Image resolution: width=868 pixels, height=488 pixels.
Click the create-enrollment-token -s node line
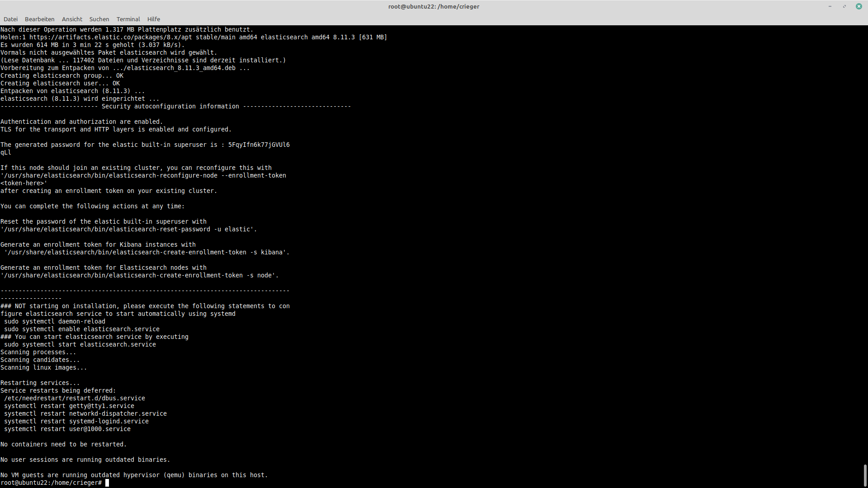[139, 275]
